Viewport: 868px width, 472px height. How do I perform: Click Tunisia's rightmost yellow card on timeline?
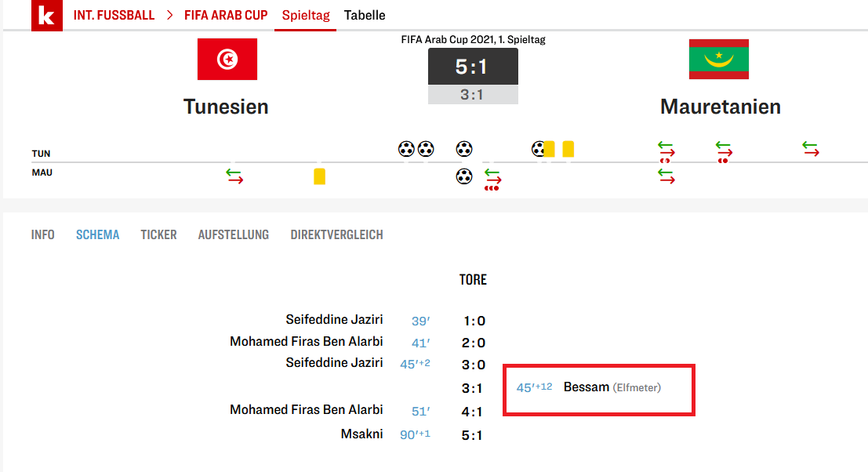[x=568, y=148]
